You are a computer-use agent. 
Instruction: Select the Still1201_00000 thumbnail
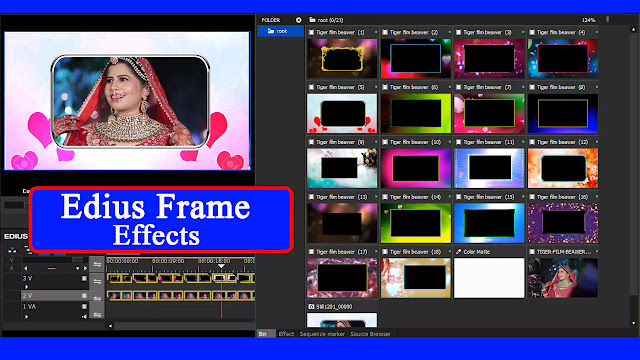coord(342,320)
